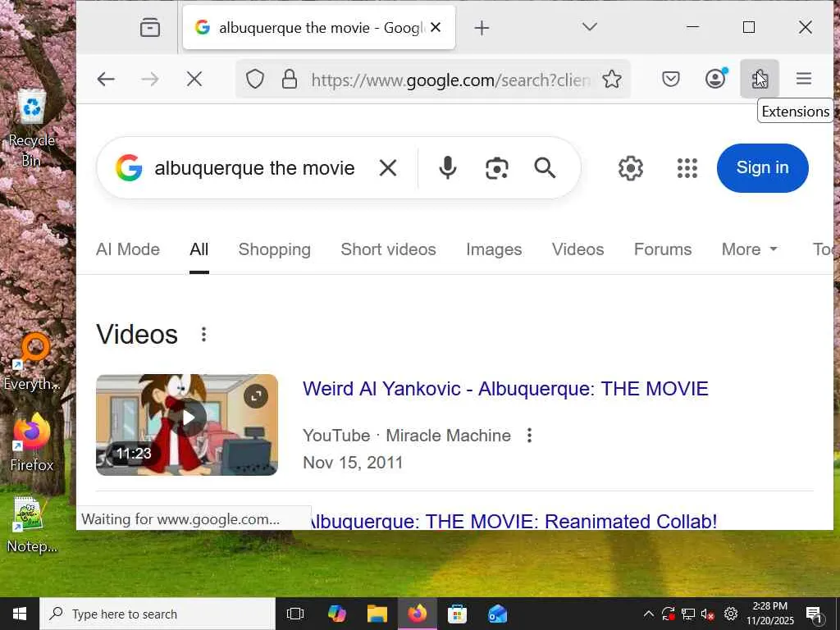840x630 pixels.
Task: Open Recycle Bin desktop icon
Action: click(x=32, y=127)
